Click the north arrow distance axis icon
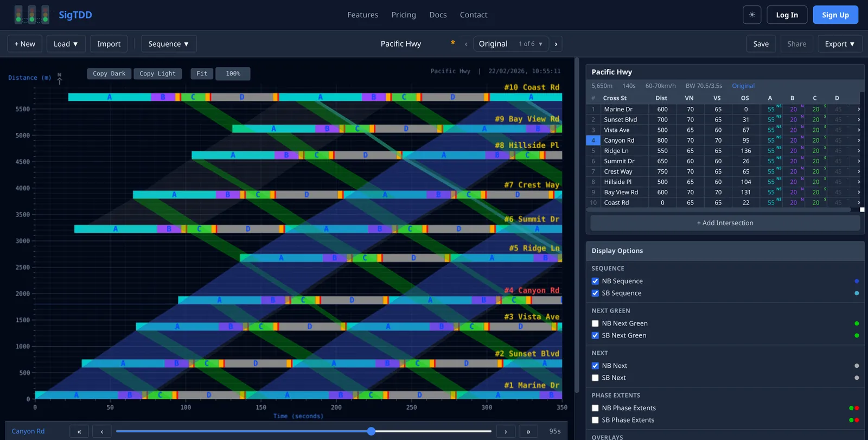The width and height of the screenshot is (868, 440). (x=60, y=78)
